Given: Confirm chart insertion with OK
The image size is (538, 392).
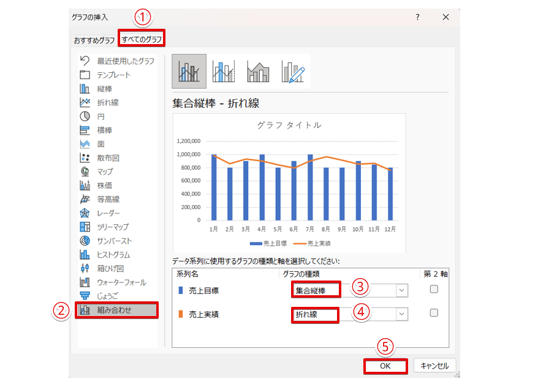Looking at the screenshot, I should [385, 365].
